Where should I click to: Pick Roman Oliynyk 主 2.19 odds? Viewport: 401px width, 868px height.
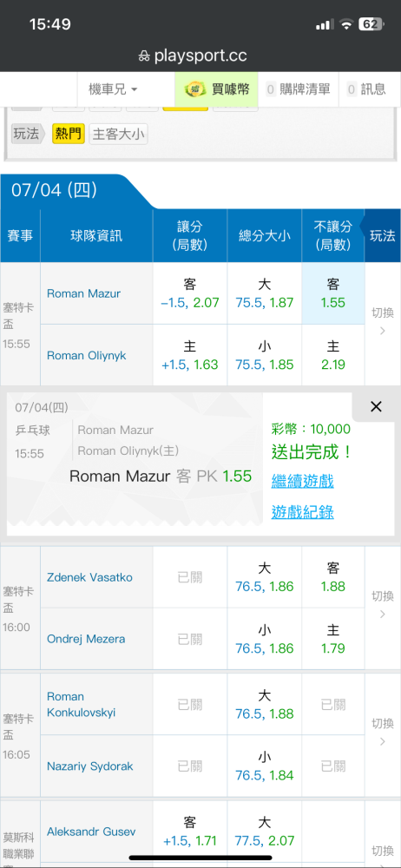click(333, 355)
